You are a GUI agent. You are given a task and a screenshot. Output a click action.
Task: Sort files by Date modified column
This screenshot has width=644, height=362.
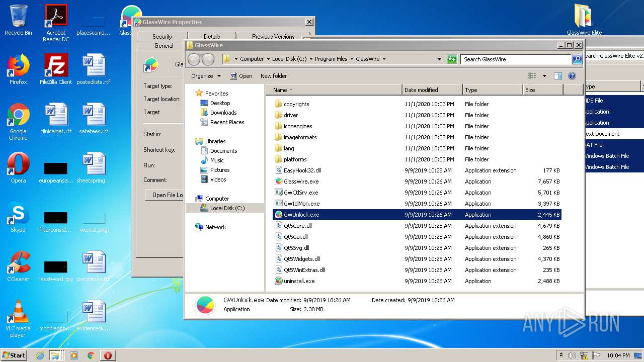point(432,90)
